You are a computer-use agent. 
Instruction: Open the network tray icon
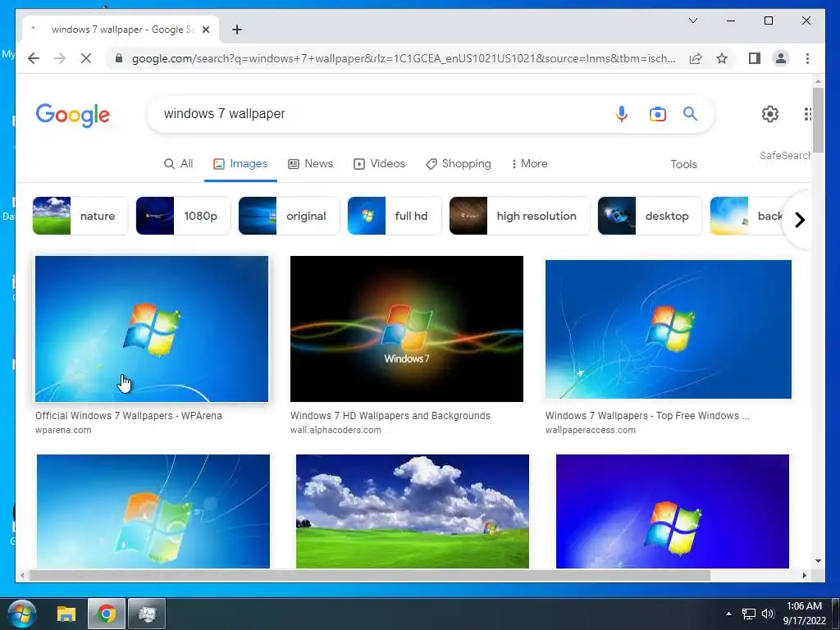(748, 614)
